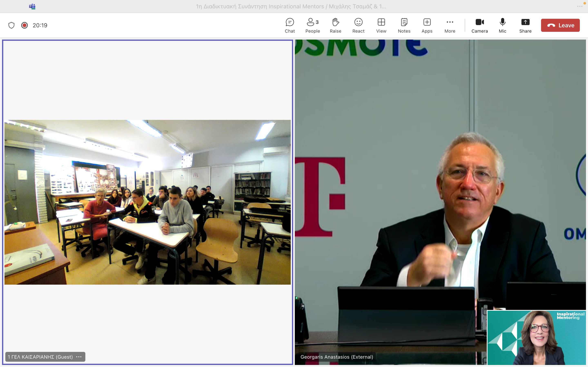Click the Share screen icon

(525, 25)
